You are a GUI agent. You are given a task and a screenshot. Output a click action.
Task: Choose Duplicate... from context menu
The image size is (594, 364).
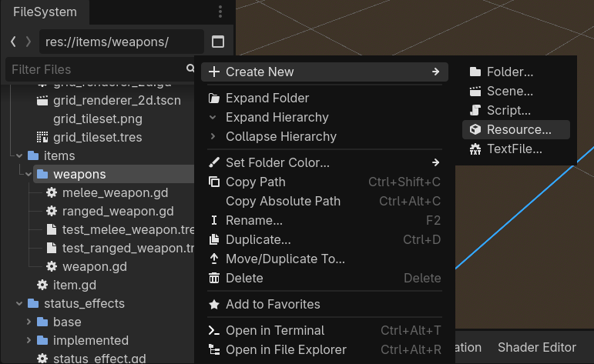click(324, 239)
